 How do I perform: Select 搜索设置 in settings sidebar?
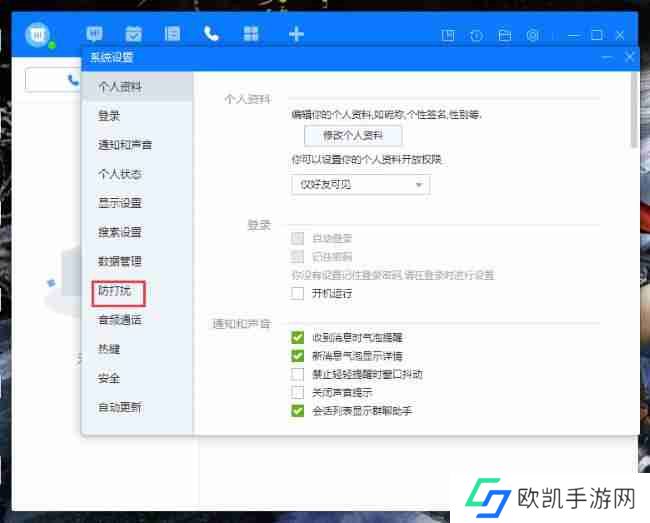coord(137,232)
